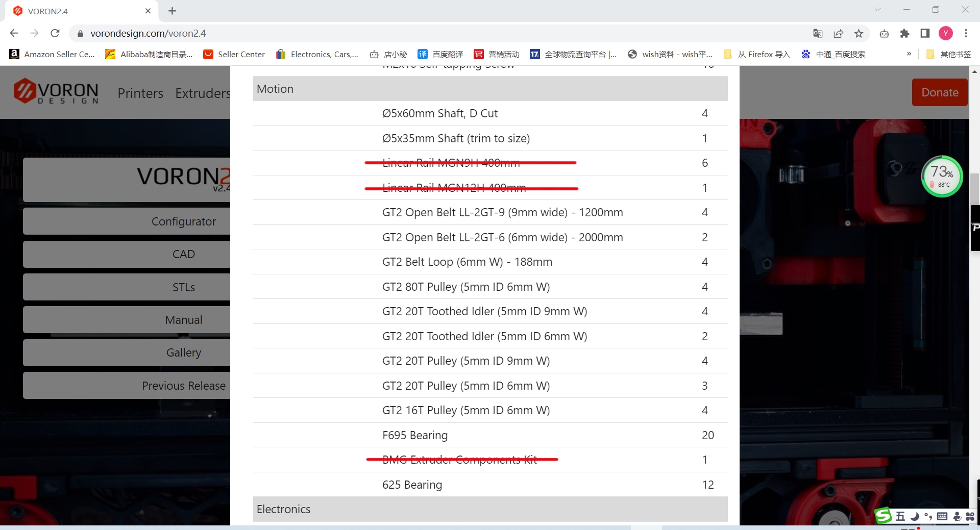Open the profile avatar Y
980x530 pixels.
coord(946,33)
